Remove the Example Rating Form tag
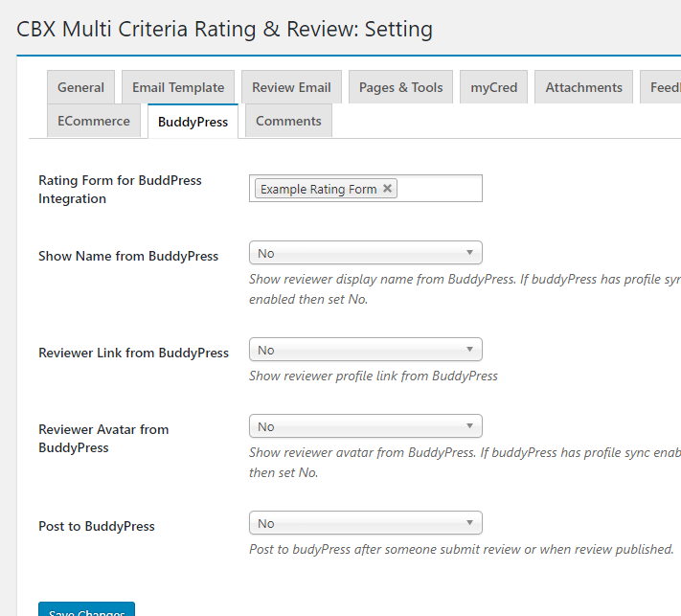 [x=387, y=189]
